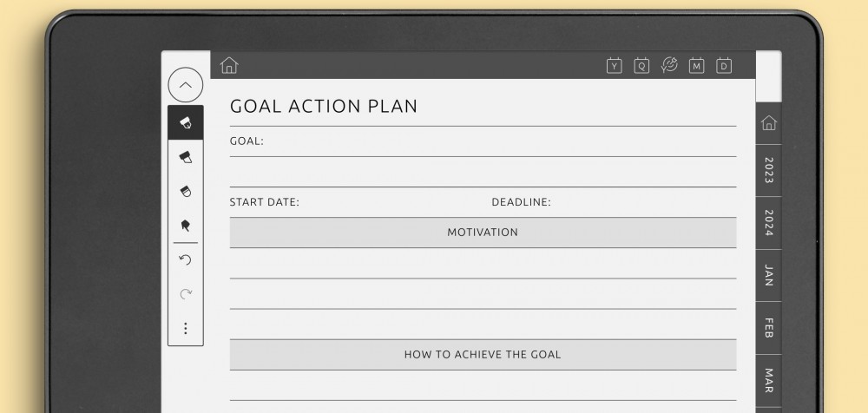The height and width of the screenshot is (413, 868).
Task: Collapse the writing toolbar with the chevron
Action: point(185,85)
